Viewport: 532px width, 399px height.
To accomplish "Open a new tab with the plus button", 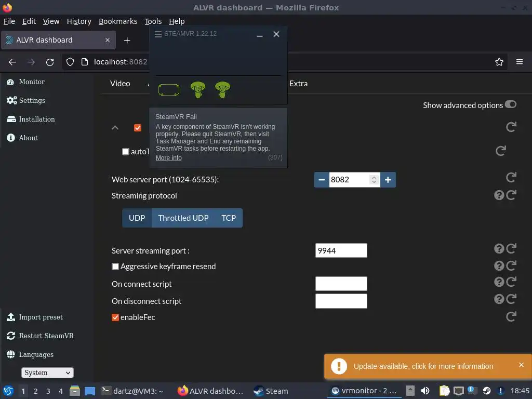I will [127, 41].
